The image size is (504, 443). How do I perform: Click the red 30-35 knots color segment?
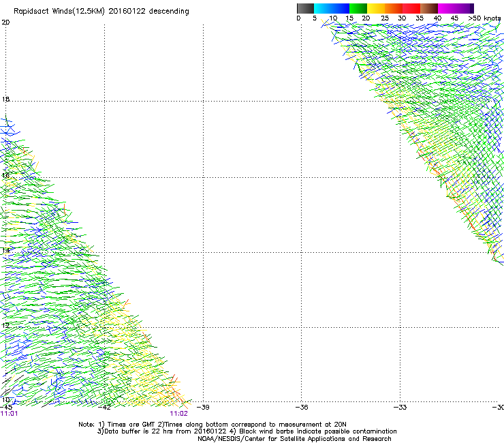411,8
